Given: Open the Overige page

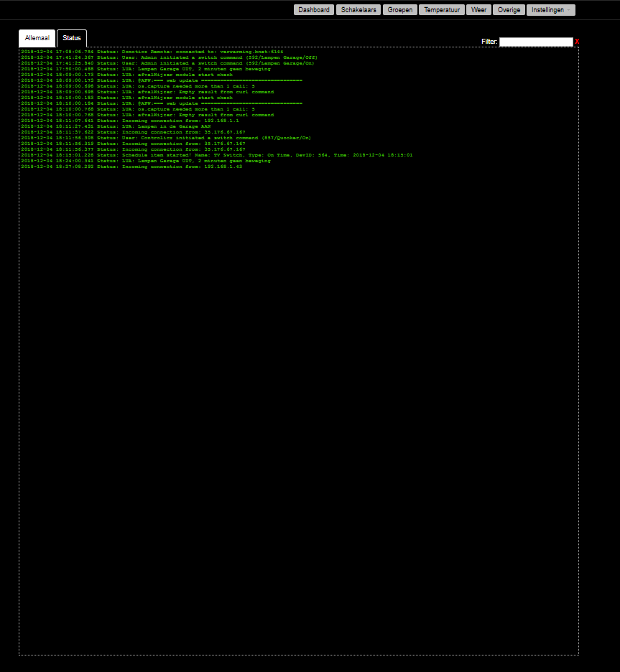Looking at the screenshot, I should (x=509, y=9).
